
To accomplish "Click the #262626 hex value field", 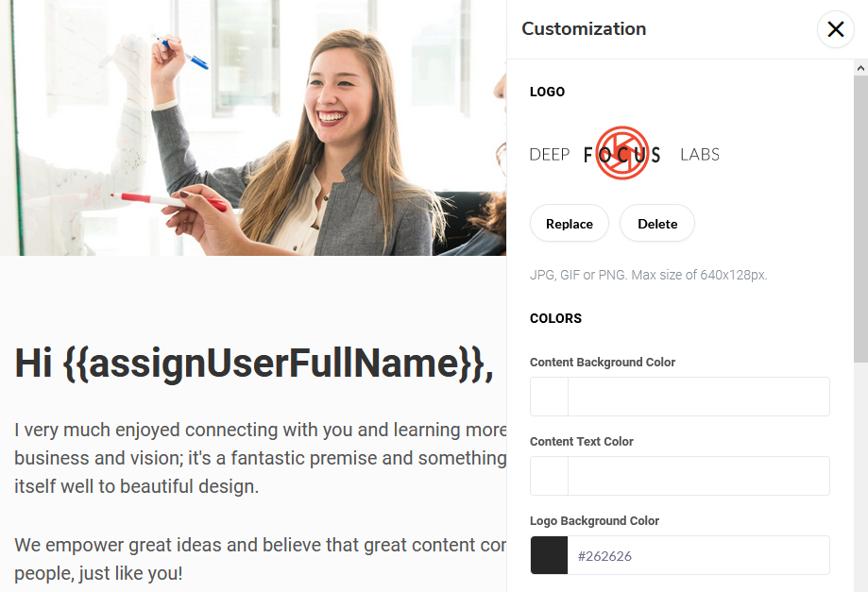I will click(699, 555).
